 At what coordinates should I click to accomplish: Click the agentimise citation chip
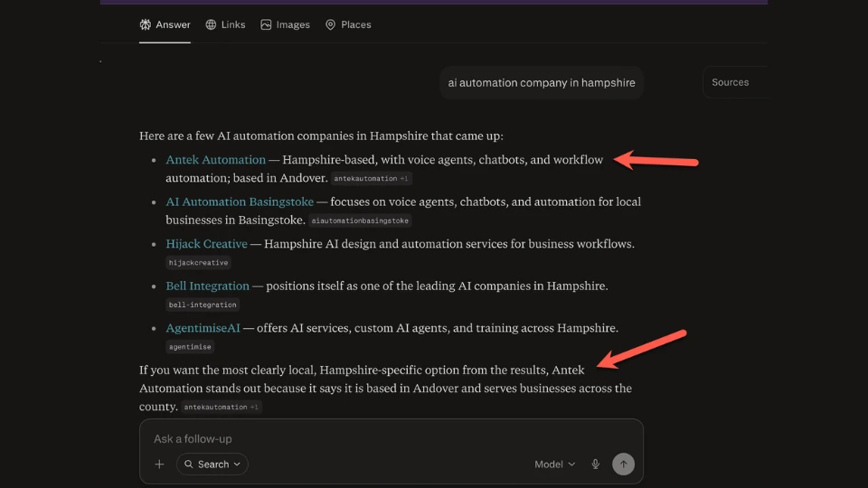[190, 347]
